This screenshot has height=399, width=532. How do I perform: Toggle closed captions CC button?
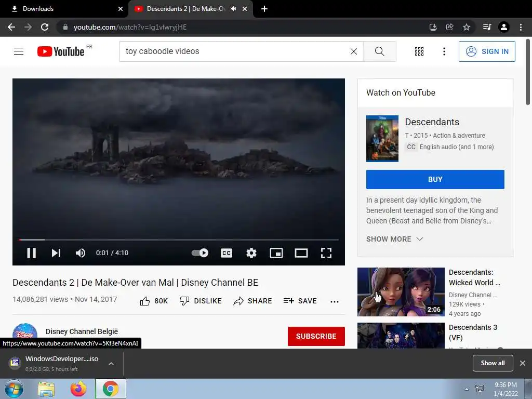[227, 253]
